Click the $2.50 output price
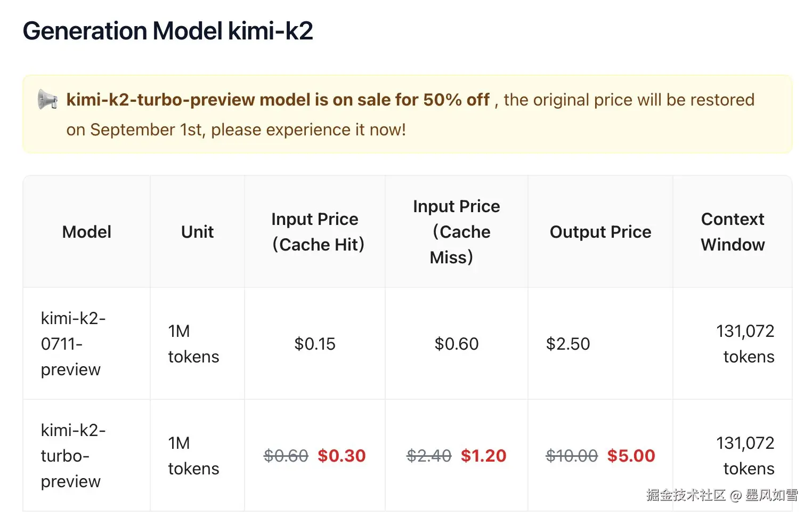 [568, 344]
